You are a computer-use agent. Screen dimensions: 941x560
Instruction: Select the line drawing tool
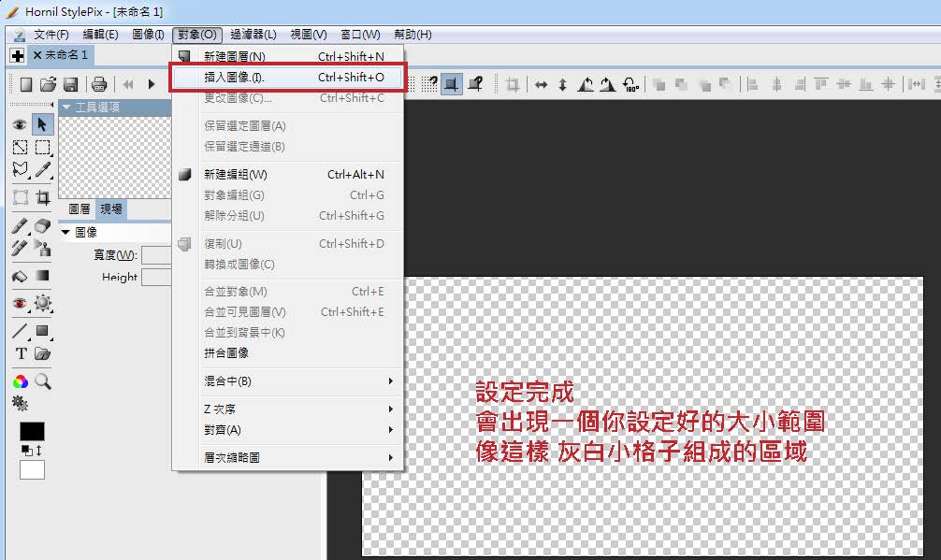pos(20,331)
